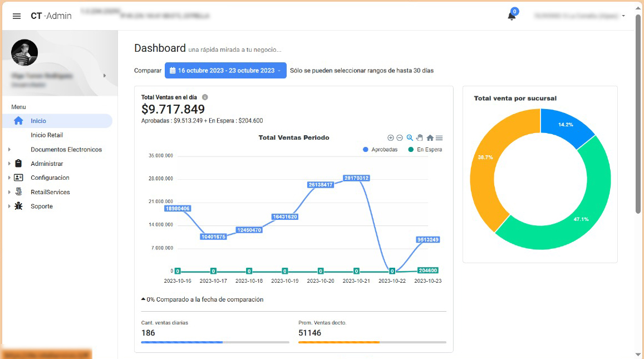
Task: Open the user account dropdown at top right
Action: tap(579, 16)
